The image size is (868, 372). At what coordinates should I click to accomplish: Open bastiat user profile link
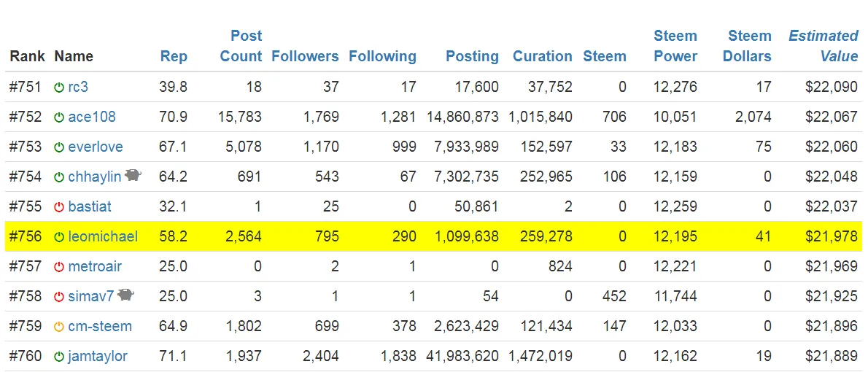click(90, 207)
